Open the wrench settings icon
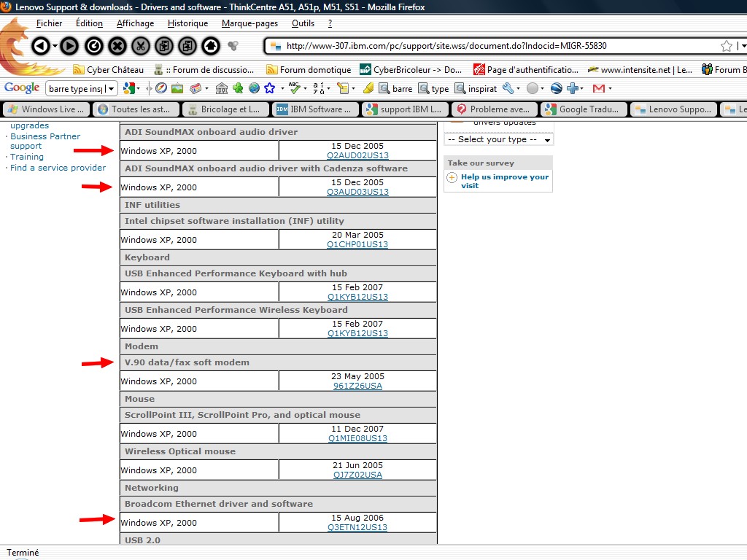This screenshot has height=560, width=747. click(508, 88)
